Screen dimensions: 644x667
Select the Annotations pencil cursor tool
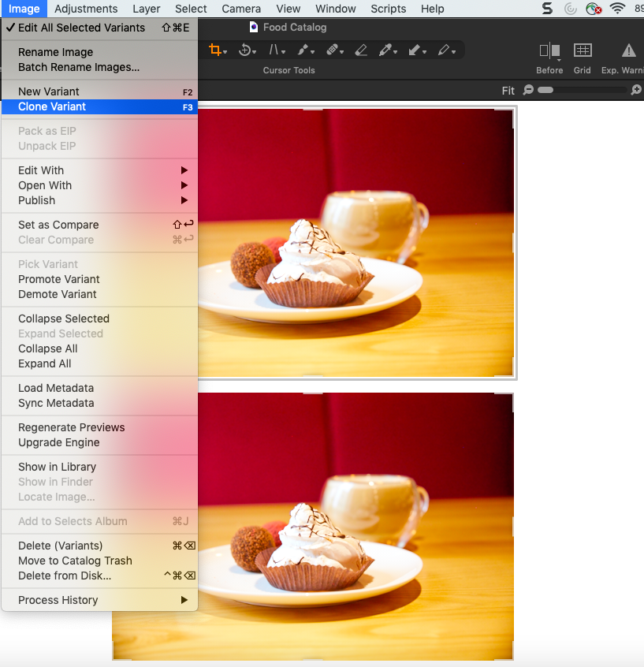coord(444,50)
